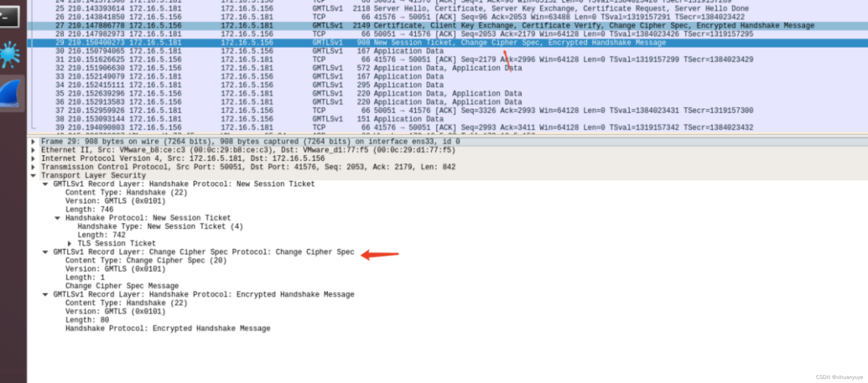Select Handshake Type: New Session Ticket line

click(x=160, y=226)
